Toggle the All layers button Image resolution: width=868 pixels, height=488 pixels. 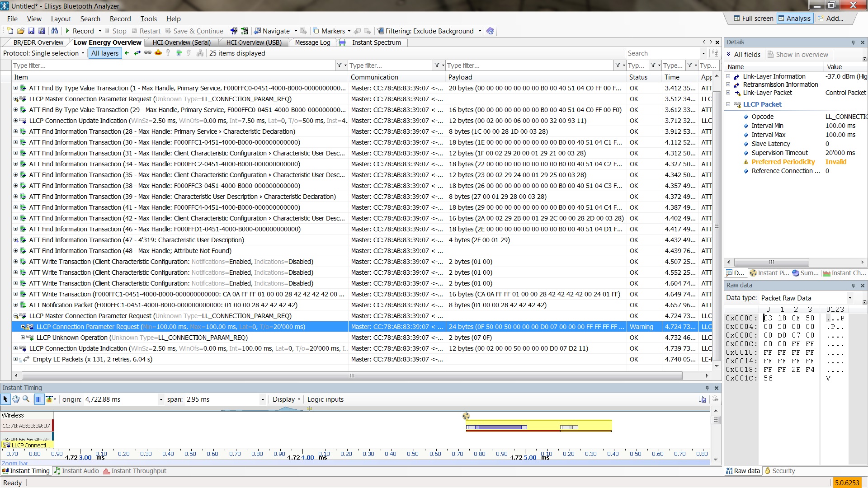pyautogui.click(x=104, y=53)
